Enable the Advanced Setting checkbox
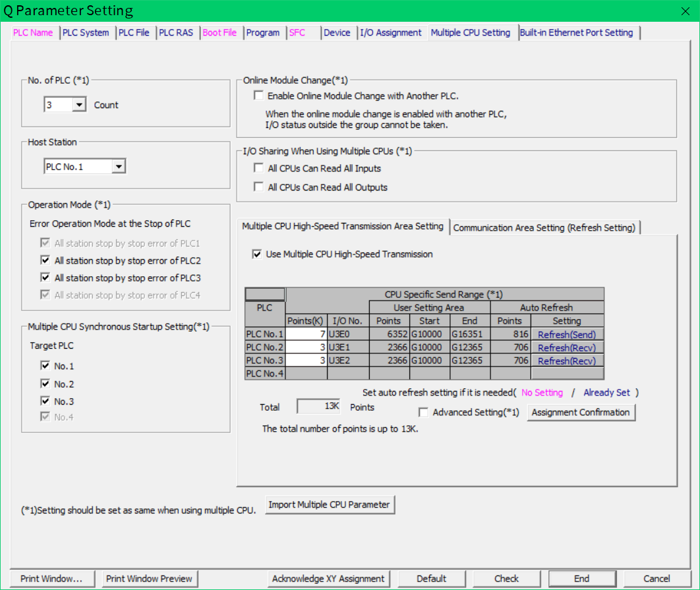Image resolution: width=700 pixels, height=590 pixels. (424, 413)
